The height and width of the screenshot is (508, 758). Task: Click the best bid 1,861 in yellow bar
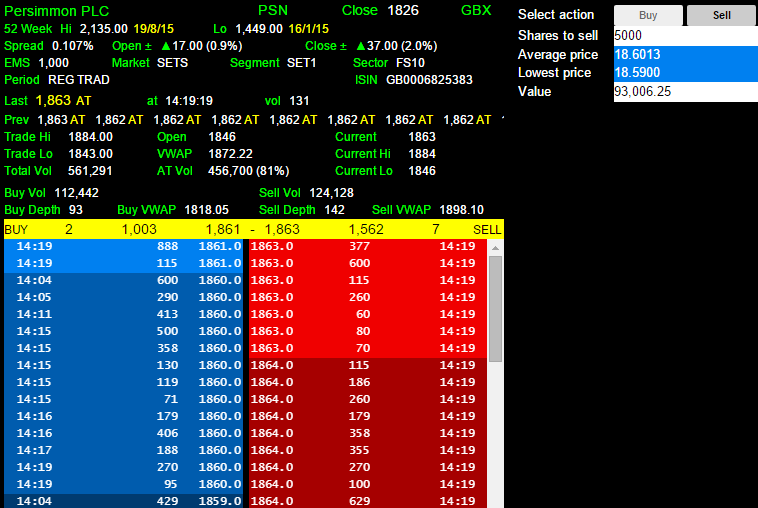[223, 230]
